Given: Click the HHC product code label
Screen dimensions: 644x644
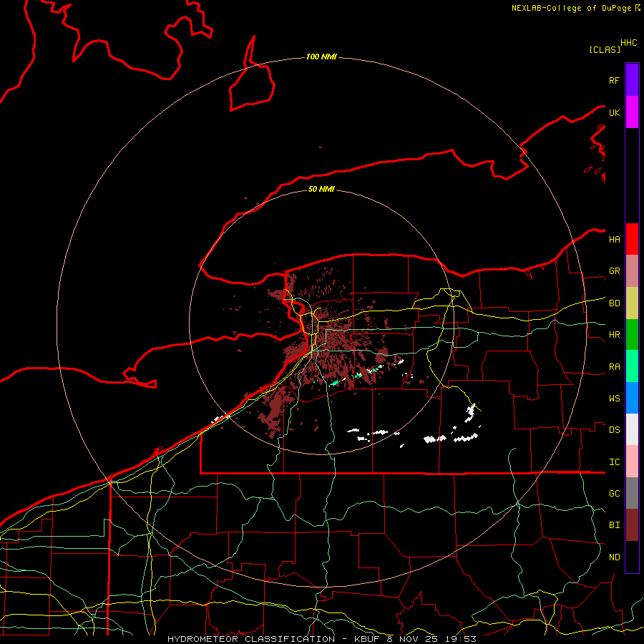Looking at the screenshot, I should click(629, 43).
